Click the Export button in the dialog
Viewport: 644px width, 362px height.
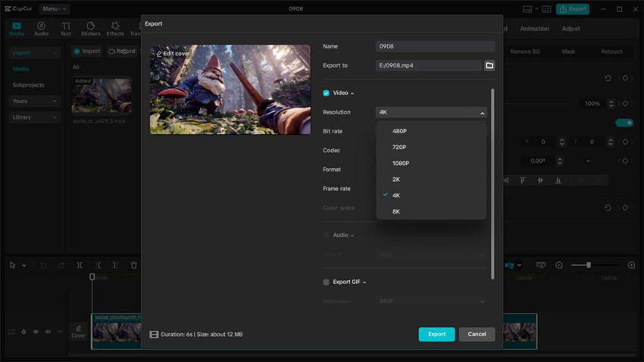tap(436, 334)
